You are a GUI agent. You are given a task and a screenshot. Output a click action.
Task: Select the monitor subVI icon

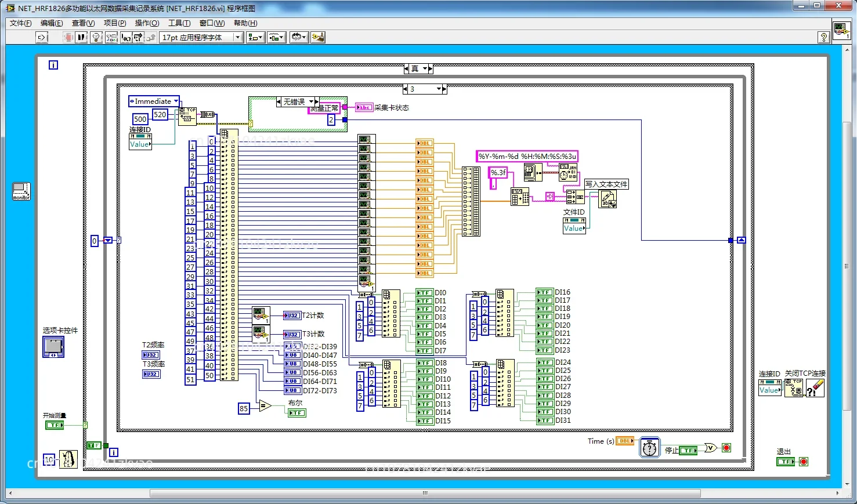point(21,191)
